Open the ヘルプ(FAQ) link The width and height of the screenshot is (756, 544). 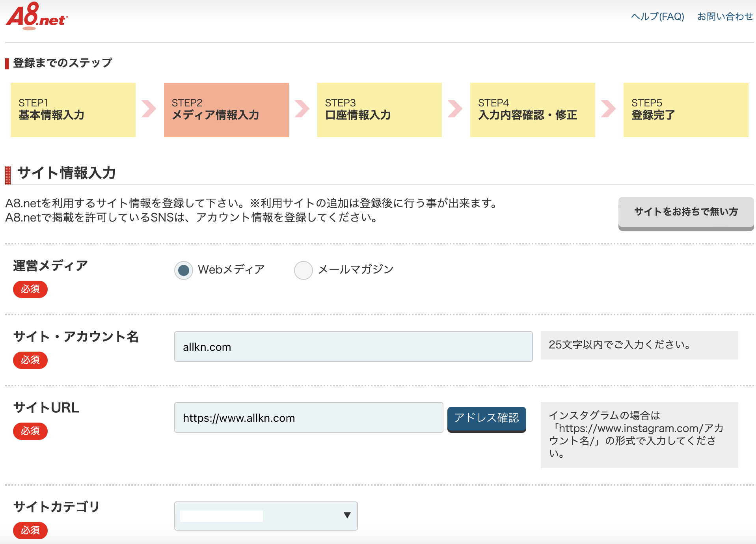(x=657, y=17)
